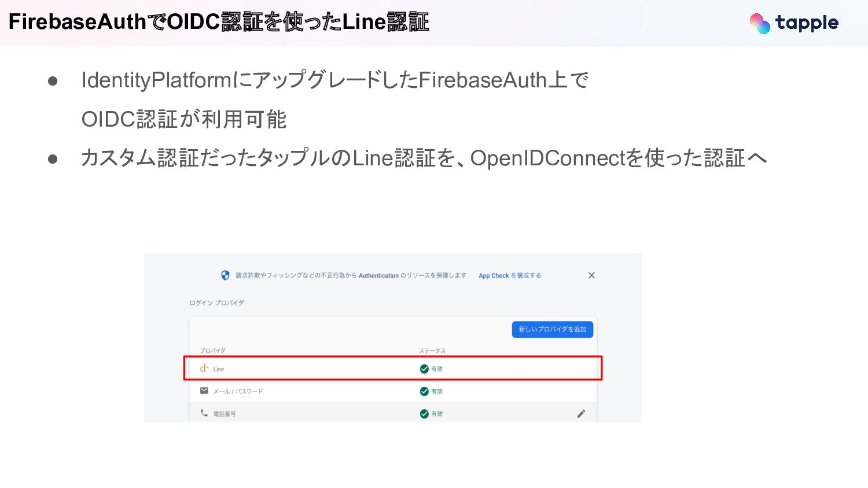Screen dimensions: 868x488
Task: Click the slide title about Line認証
Action: pos(219,22)
